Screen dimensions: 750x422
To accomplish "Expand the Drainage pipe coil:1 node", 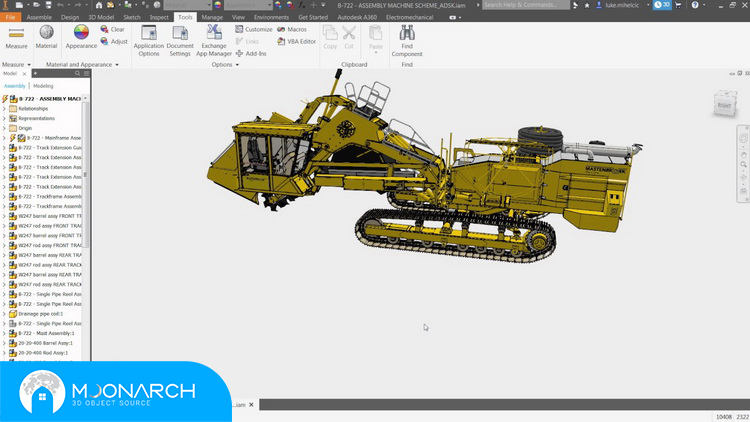I will [x=4, y=314].
